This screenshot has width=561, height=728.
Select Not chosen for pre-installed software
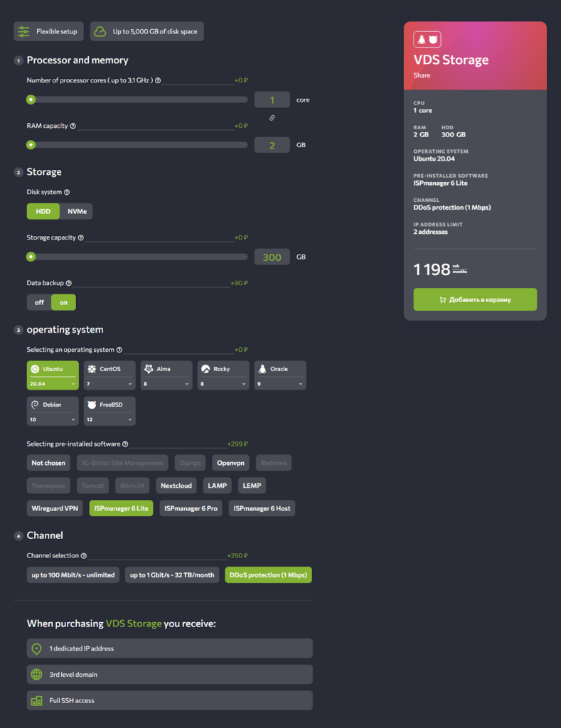click(x=48, y=463)
